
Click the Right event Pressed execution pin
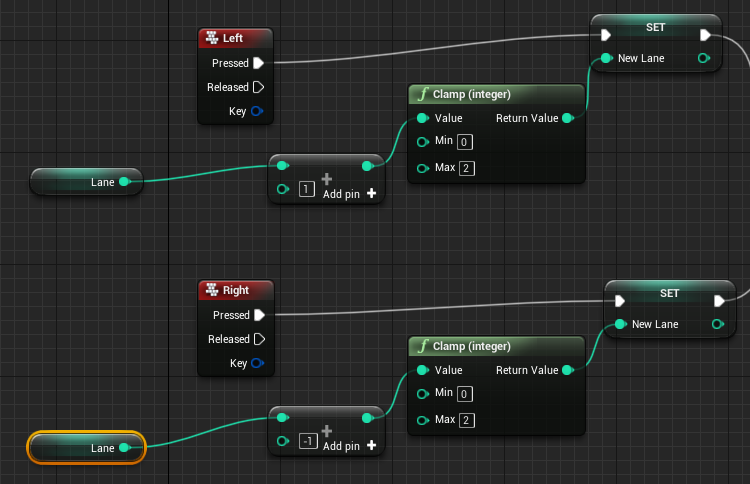258,315
